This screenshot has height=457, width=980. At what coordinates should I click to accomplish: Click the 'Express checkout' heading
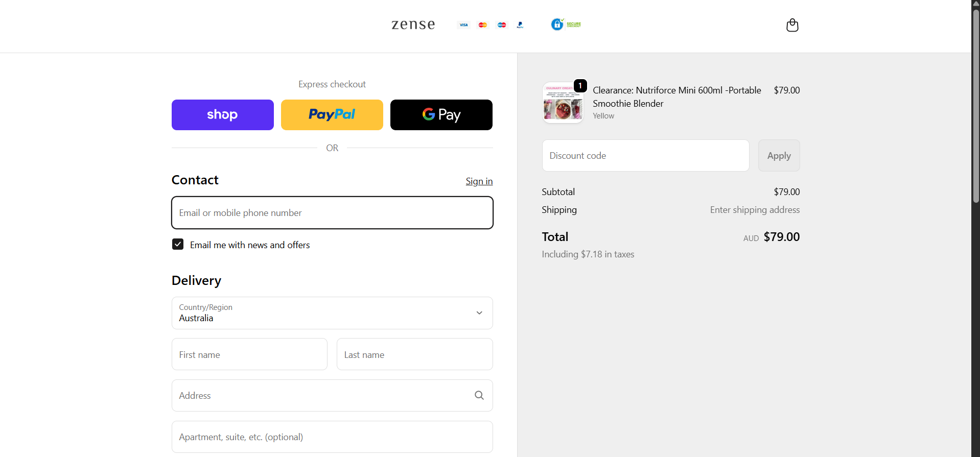332,84
